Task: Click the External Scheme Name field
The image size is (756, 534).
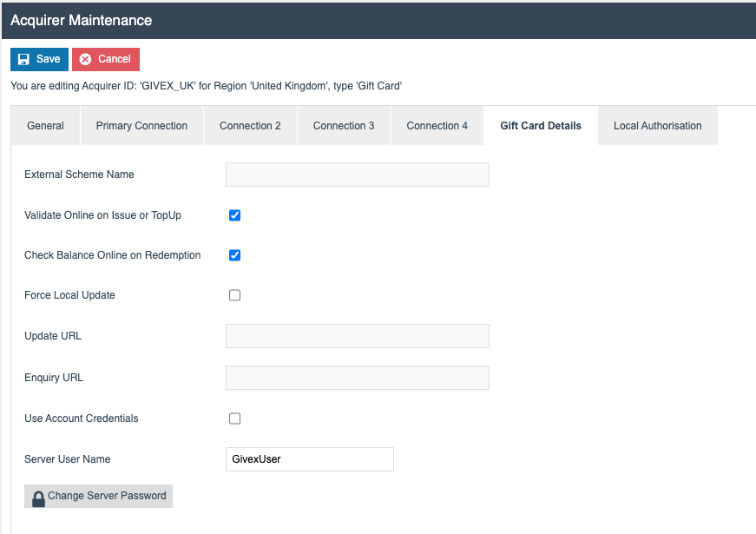Action: [357, 174]
